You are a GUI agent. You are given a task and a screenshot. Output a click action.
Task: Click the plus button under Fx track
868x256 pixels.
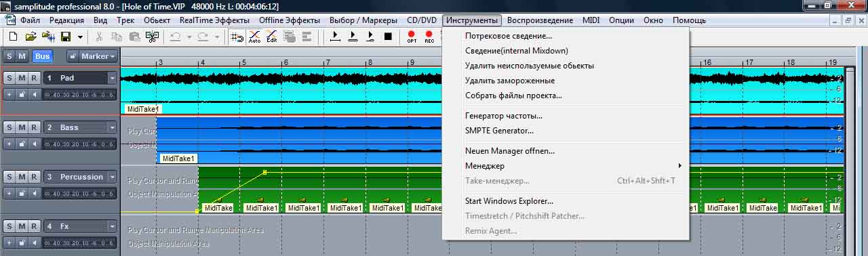(9, 242)
